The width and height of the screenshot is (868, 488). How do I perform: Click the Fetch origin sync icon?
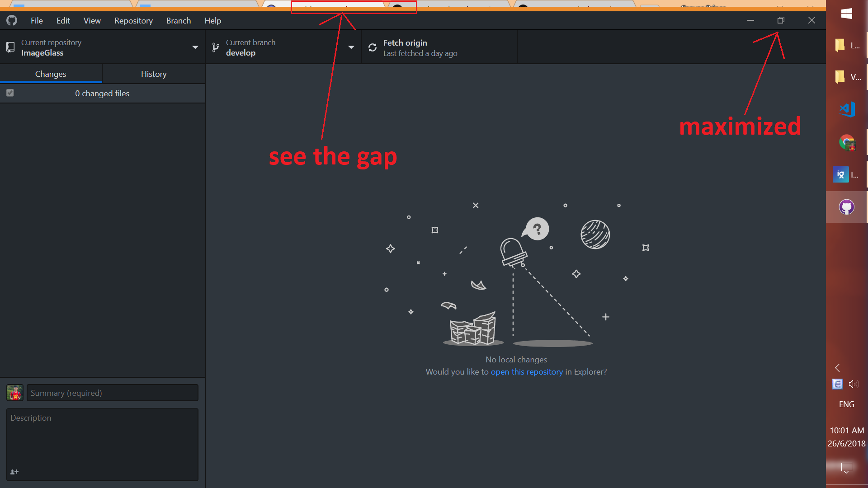pyautogui.click(x=373, y=48)
